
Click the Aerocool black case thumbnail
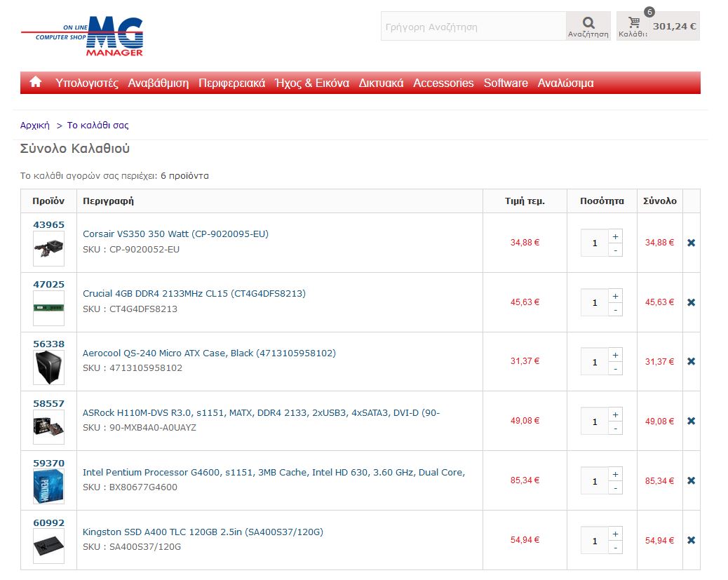pyautogui.click(x=49, y=367)
